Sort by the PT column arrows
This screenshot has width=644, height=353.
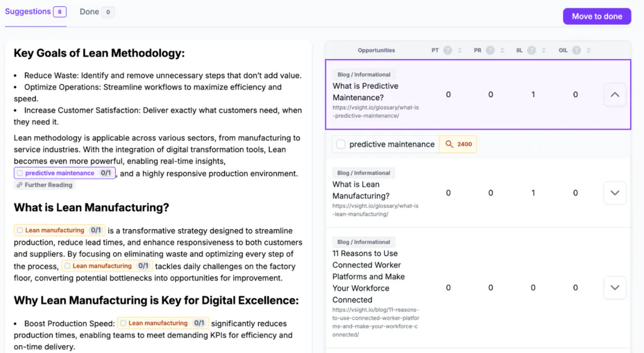tap(460, 50)
